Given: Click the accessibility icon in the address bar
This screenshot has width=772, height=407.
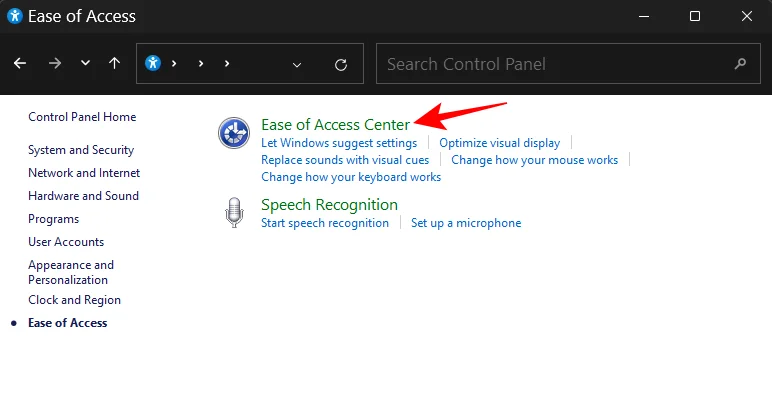Looking at the screenshot, I should [153, 63].
